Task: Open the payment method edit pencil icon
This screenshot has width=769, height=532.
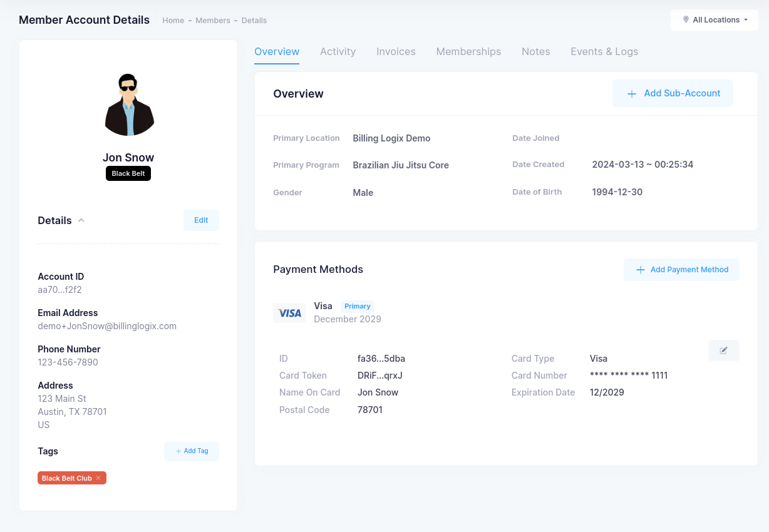Action: (x=723, y=350)
